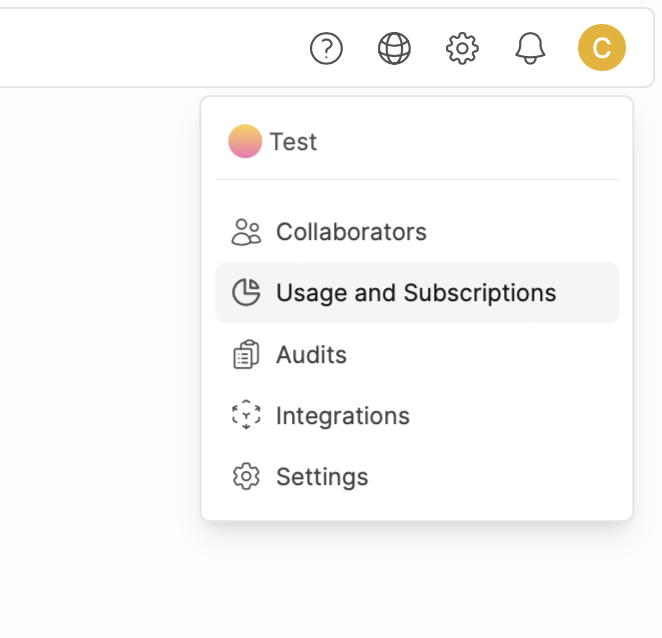662x638 pixels.
Task: Click the Integrations dashed-box icon
Action: [245, 416]
